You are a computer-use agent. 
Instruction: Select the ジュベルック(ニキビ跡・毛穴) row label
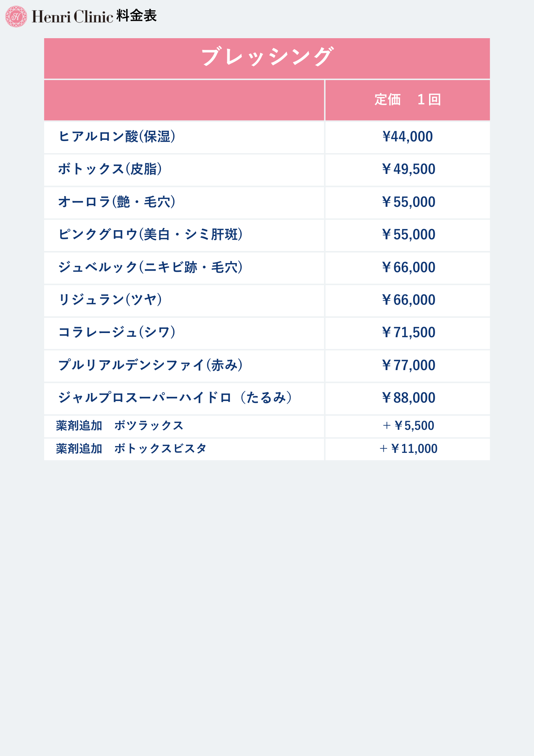point(150,268)
